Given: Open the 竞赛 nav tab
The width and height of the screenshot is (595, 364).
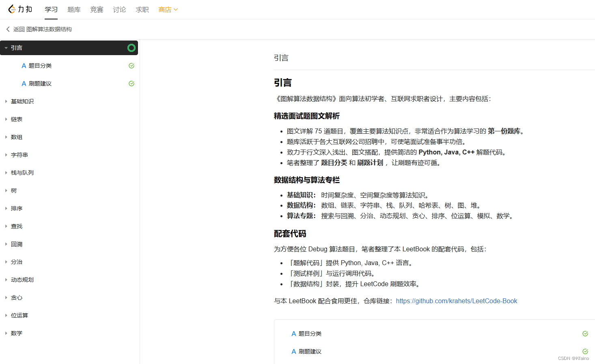Looking at the screenshot, I should pos(97,9).
